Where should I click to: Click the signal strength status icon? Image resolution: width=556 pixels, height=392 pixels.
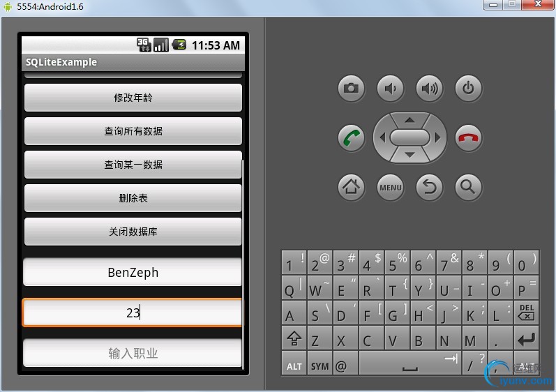(x=160, y=45)
